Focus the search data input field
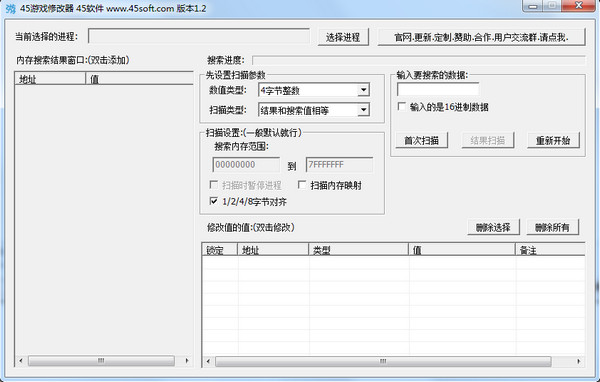 (438, 89)
